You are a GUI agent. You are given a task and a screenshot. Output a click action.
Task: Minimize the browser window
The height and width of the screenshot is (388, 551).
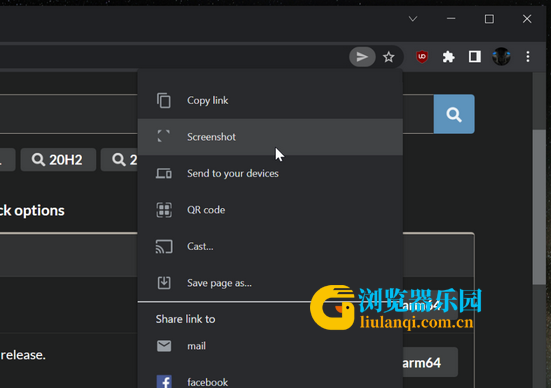point(451,19)
